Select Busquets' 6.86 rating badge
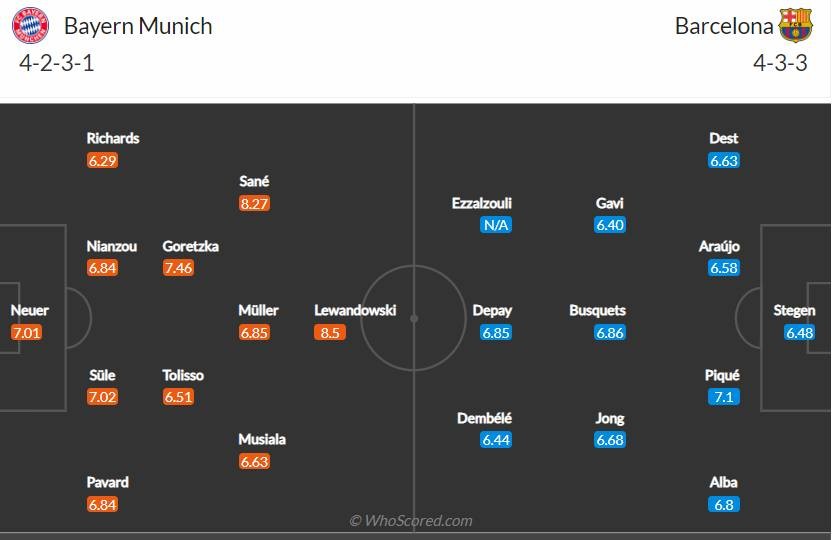The width and height of the screenshot is (832, 540). (x=610, y=333)
